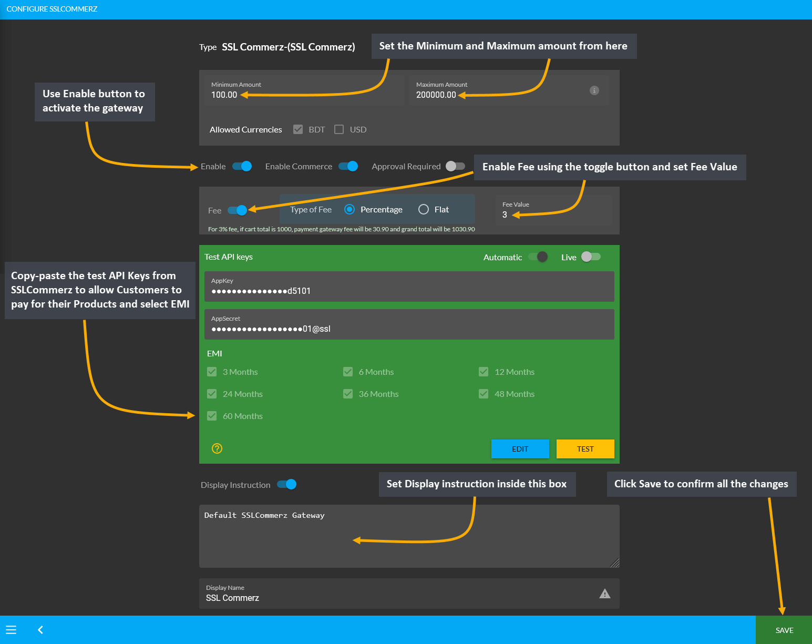This screenshot has width=812, height=644.
Task: Go back using the chevron arrow
Action: point(40,630)
